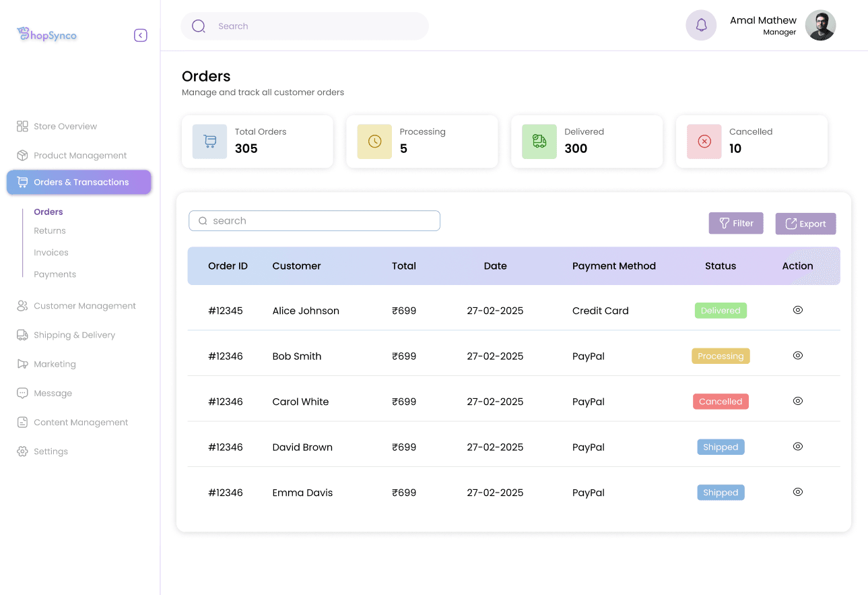Open Amal Mathew's profile avatar

point(820,26)
